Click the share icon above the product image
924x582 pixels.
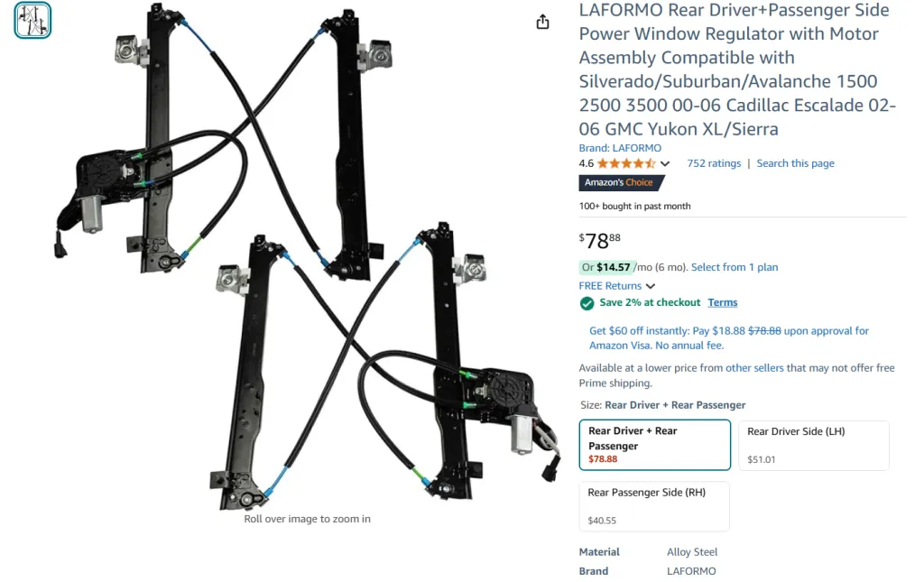click(542, 22)
